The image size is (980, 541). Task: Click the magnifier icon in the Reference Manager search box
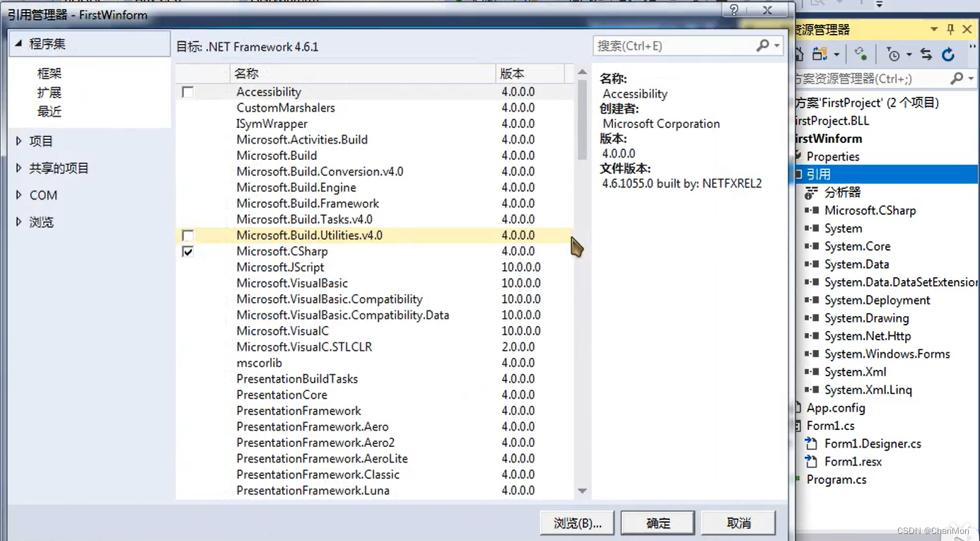pyautogui.click(x=763, y=45)
